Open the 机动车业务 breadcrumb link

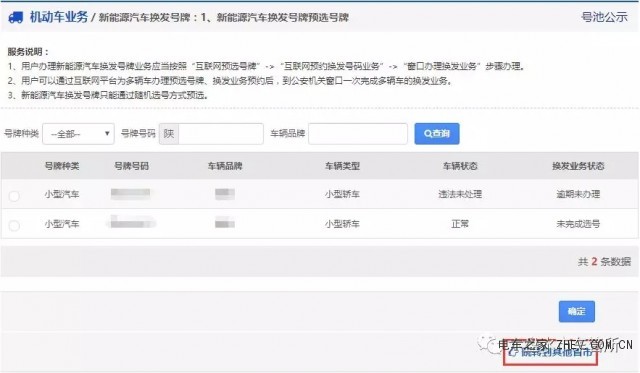(x=59, y=17)
